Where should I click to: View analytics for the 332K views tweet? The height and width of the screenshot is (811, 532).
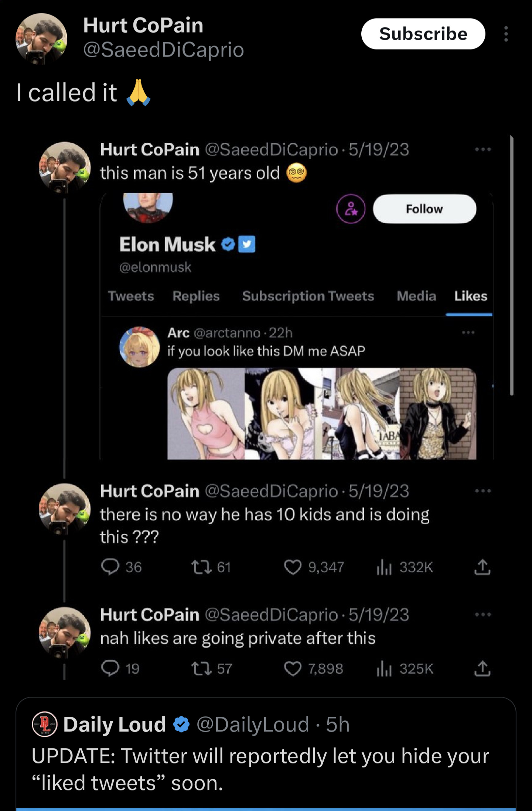[384, 567]
